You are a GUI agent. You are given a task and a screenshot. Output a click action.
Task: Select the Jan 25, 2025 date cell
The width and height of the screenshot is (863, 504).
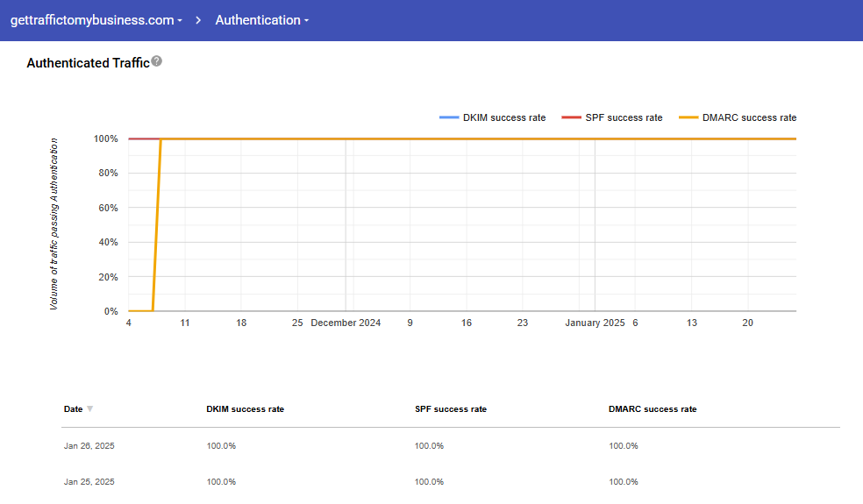pos(89,482)
